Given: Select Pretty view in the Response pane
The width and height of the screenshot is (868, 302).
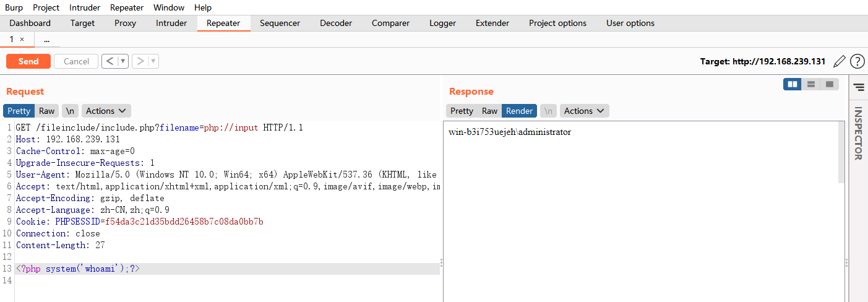Looking at the screenshot, I should coord(462,111).
